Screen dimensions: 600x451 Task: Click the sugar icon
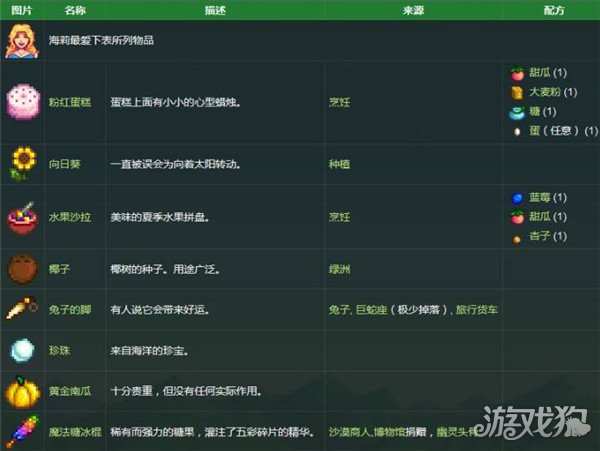517,112
